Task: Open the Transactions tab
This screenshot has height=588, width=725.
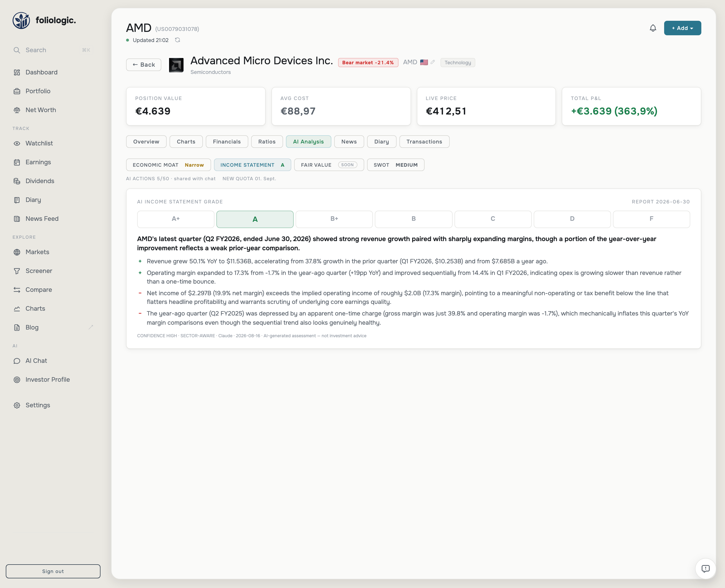Action: point(424,142)
